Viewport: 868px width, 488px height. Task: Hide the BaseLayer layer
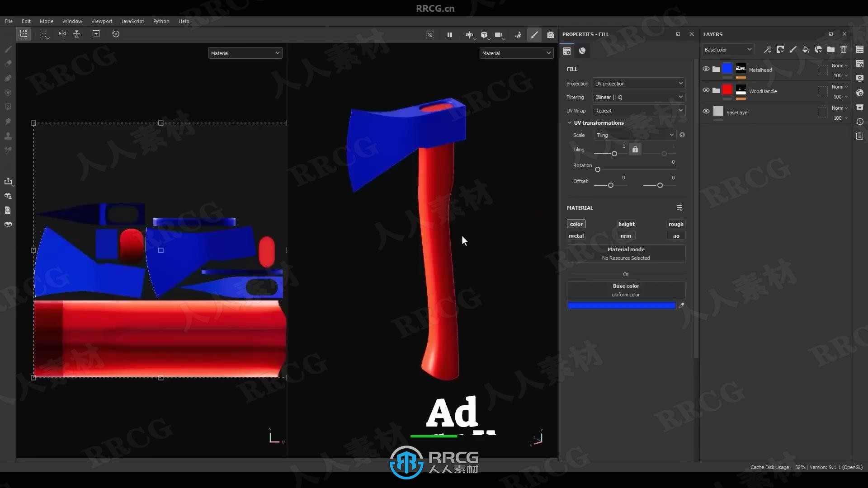(706, 112)
